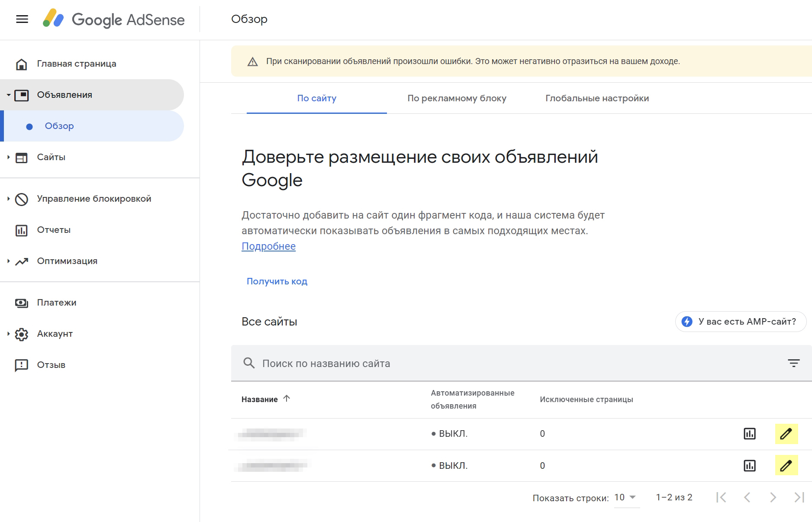Open report icon for the second site row
Viewport: 812px width, 522px height.
[x=750, y=466]
